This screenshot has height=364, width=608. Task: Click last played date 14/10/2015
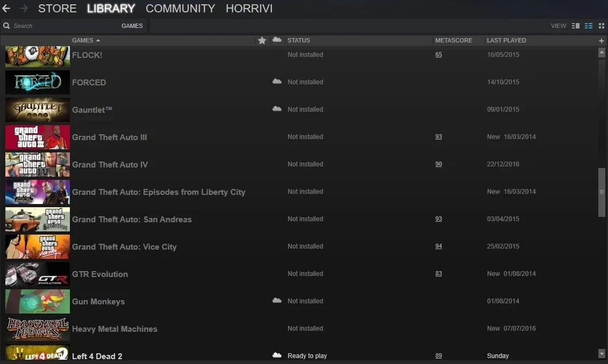tap(503, 82)
